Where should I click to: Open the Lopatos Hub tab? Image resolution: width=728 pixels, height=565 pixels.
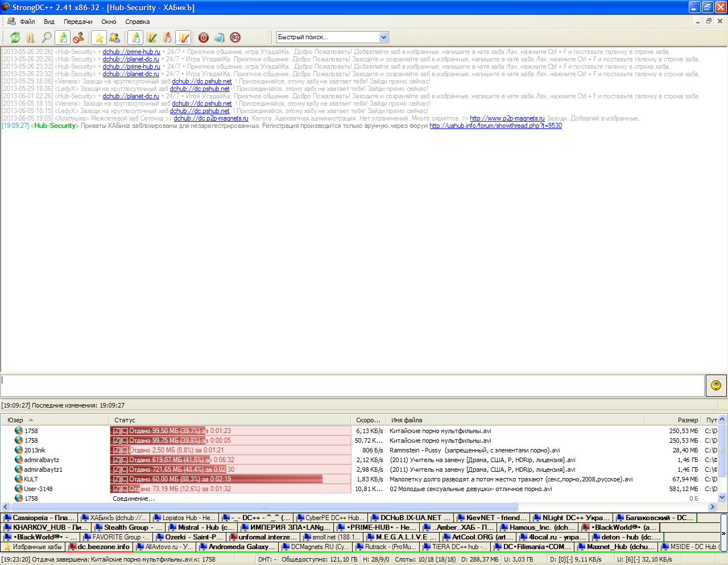click(184, 518)
